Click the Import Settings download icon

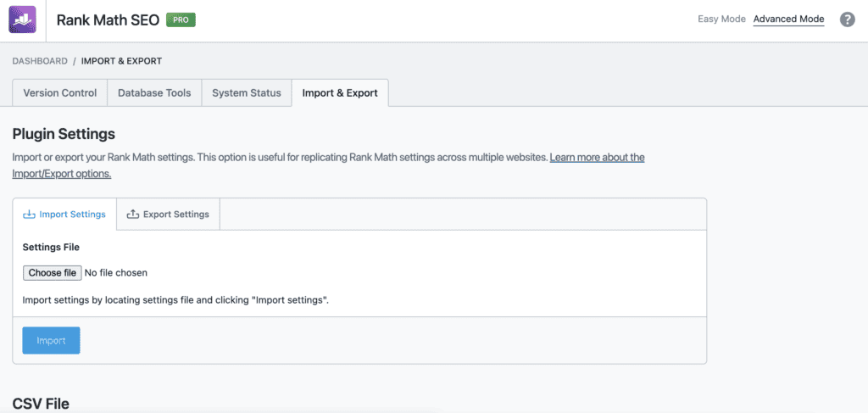29,215
